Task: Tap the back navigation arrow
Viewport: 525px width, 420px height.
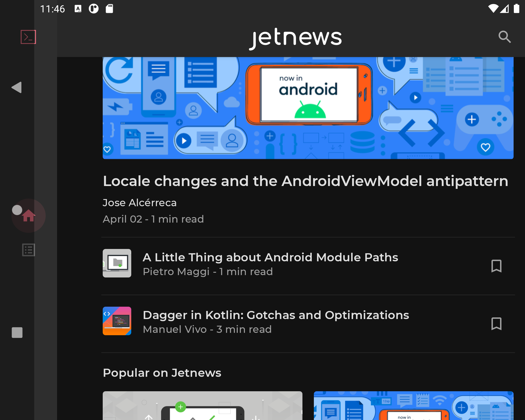Action: click(x=17, y=88)
